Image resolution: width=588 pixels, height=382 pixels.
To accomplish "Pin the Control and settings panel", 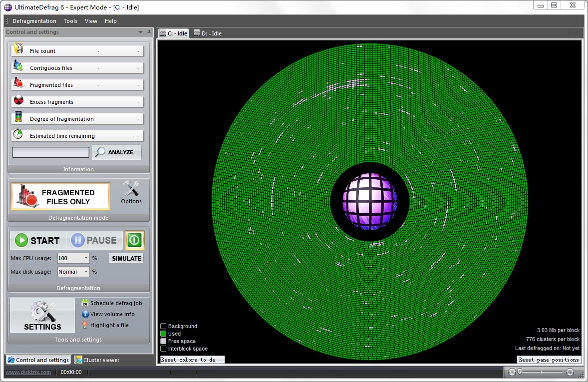I will click(149, 32).
